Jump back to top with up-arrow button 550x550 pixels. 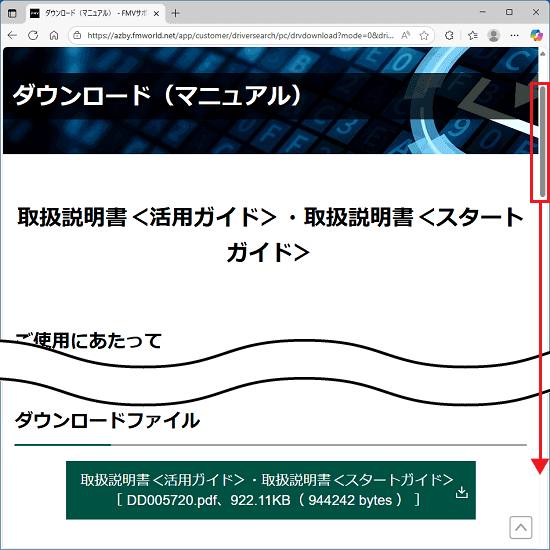521,527
